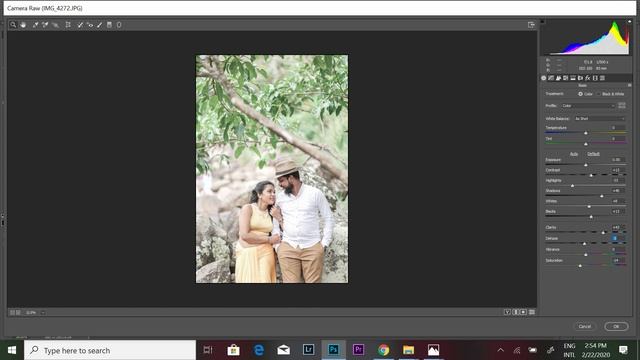
Task: Open the notification center icon
Action: tap(623, 350)
